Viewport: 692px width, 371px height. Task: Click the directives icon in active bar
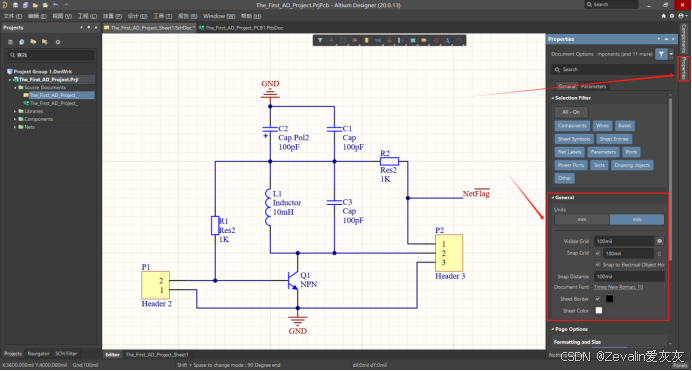point(436,40)
